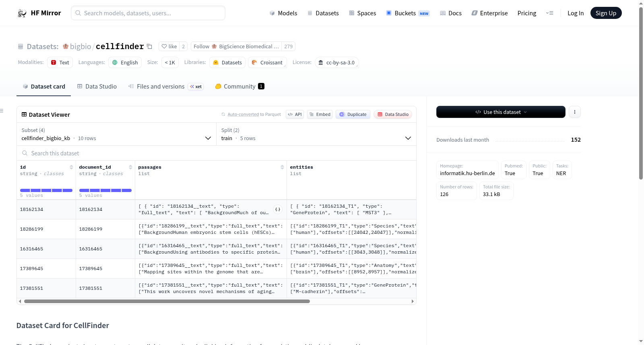The image size is (644, 345).
Task: Click the Croissant library tag
Action: coord(267,62)
